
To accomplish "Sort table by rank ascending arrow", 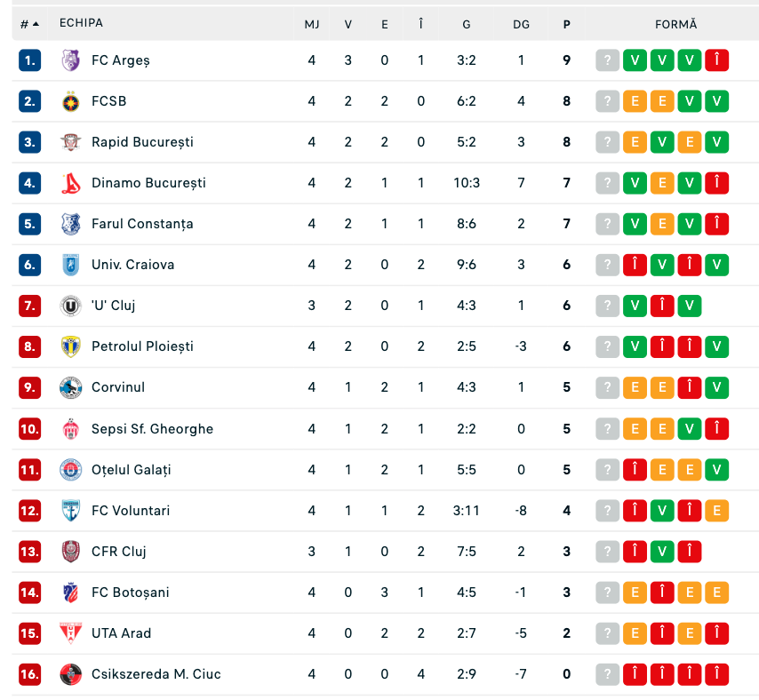I will click(x=36, y=24).
